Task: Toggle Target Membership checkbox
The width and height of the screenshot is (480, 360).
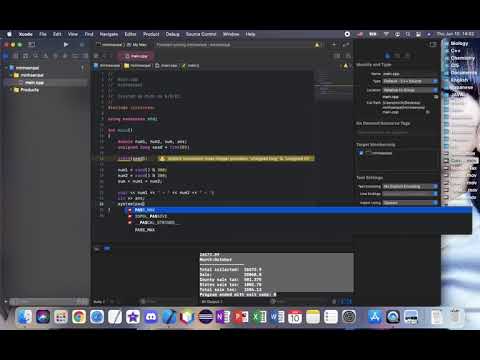Action: click(361, 153)
